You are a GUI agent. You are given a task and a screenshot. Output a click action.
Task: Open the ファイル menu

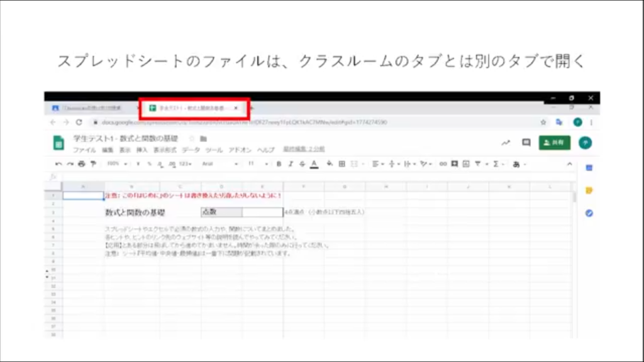pyautogui.click(x=84, y=150)
